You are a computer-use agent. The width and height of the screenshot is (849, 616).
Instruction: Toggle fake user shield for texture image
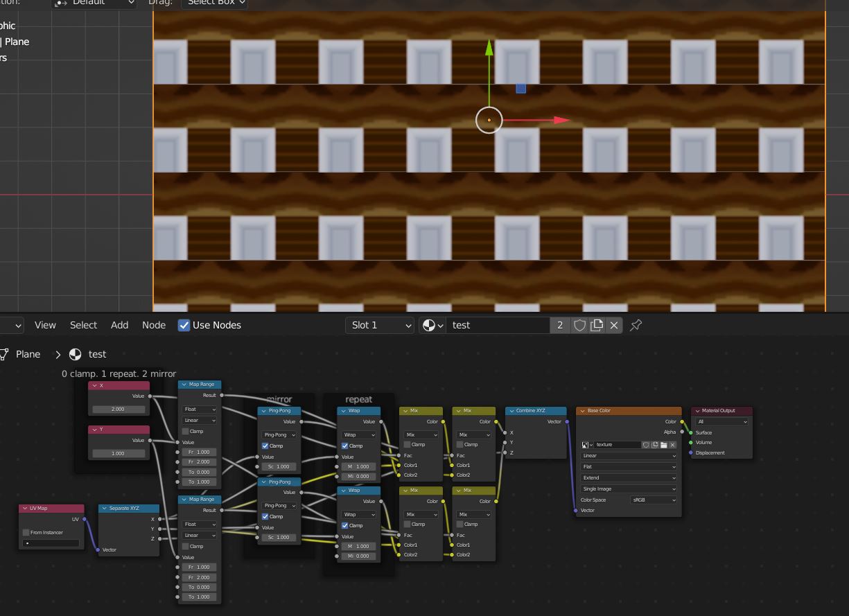pos(646,445)
